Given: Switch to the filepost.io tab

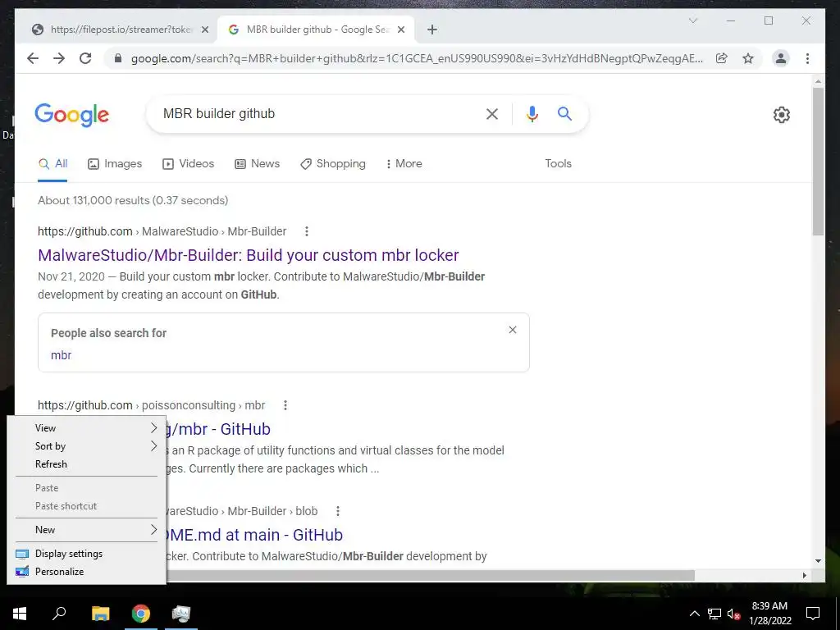Looking at the screenshot, I should click(x=121, y=30).
